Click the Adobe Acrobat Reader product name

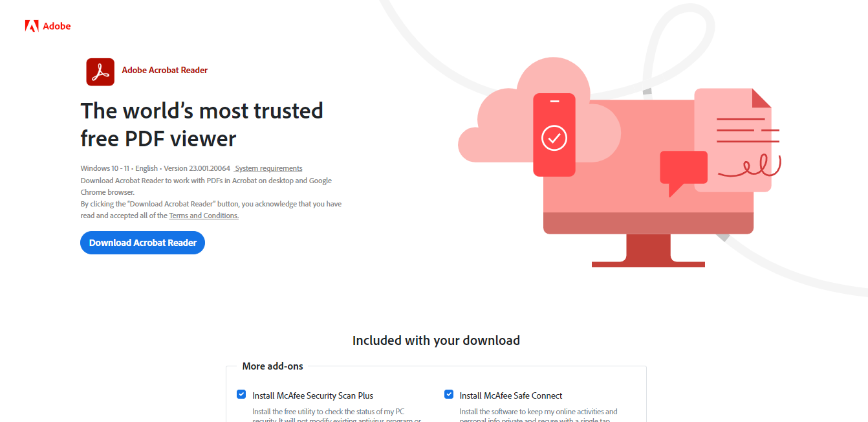(165, 70)
